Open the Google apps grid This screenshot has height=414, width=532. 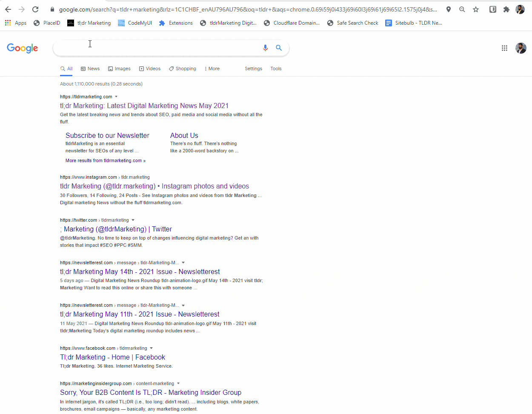point(504,48)
